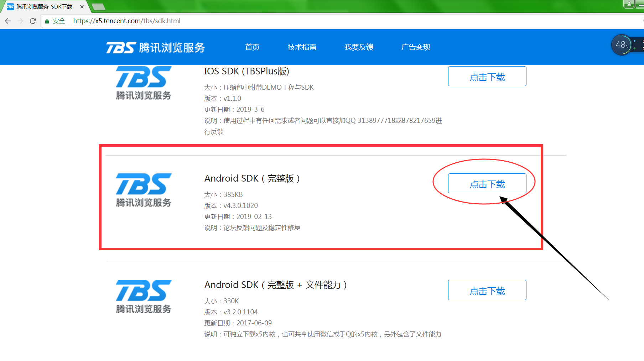This screenshot has width=644, height=361.
Task: Click the page reload icon
Action: (33, 21)
